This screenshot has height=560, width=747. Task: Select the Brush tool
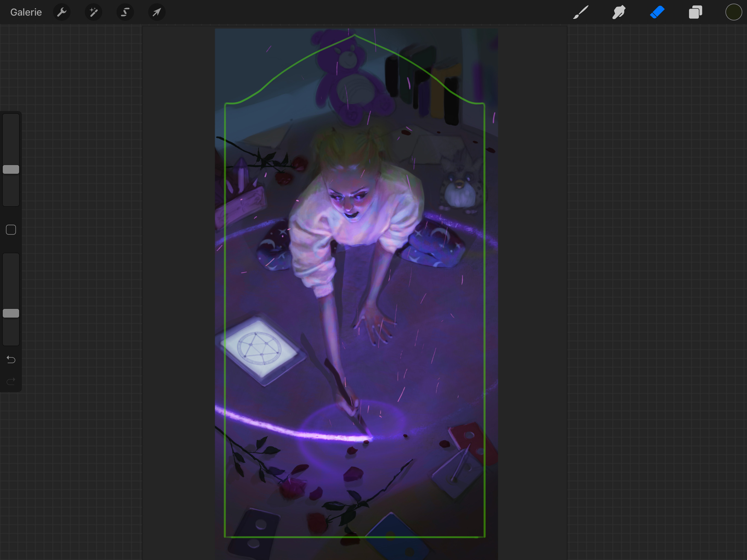(x=581, y=13)
